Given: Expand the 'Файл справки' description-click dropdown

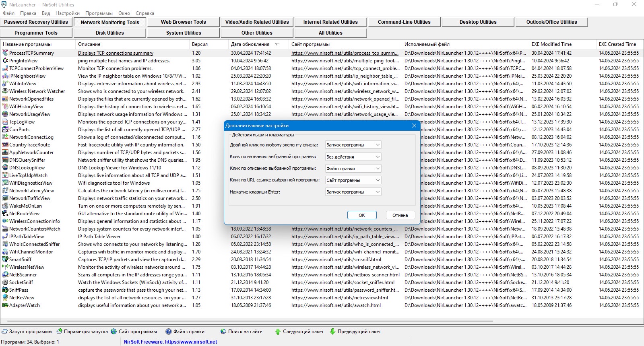Looking at the screenshot, I should pos(353,169).
